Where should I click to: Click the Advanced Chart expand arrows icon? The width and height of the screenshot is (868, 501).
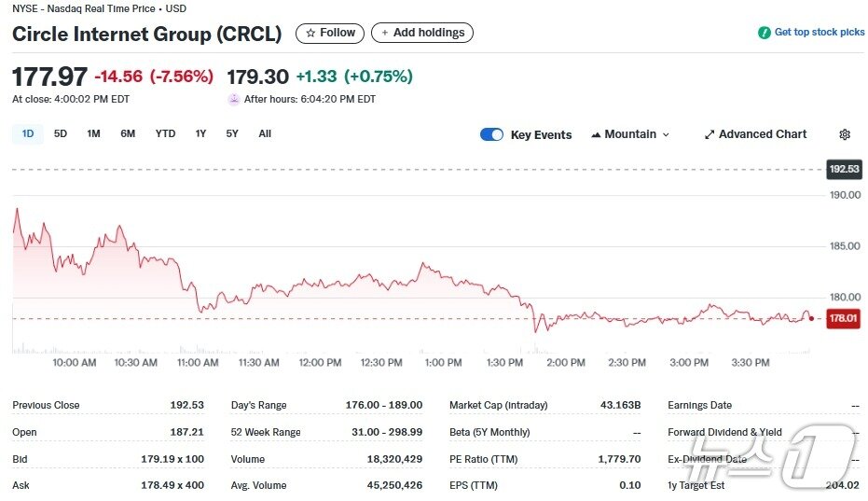pyautogui.click(x=710, y=134)
